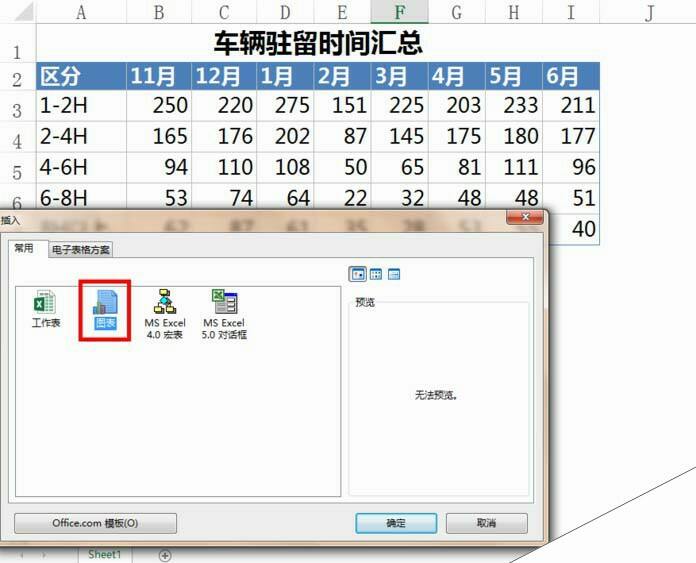Select the MS Excel 4.0 宏表 icon
Screen dimensions: 696x563
point(165,314)
